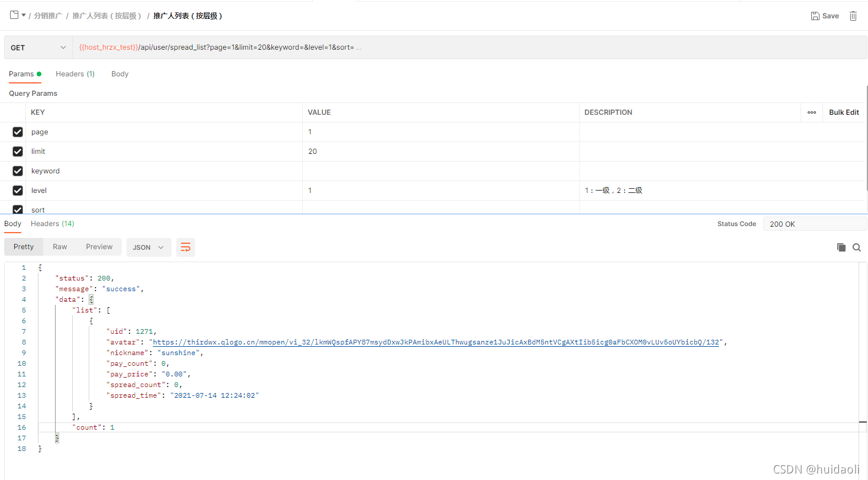
Task: Click the level description 1：一级，2：二级
Action: (x=614, y=191)
